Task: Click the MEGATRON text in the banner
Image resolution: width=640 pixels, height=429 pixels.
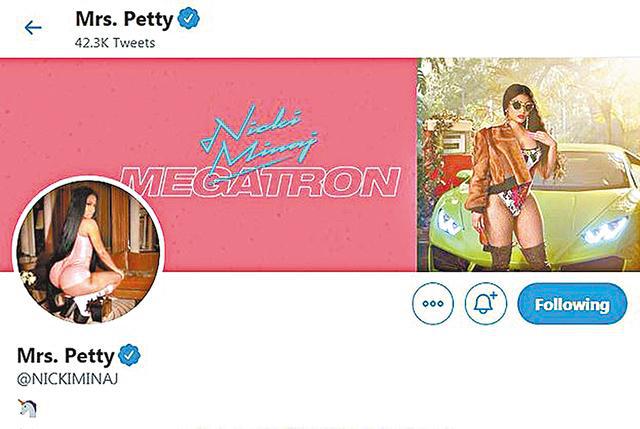Action: pyautogui.click(x=261, y=182)
